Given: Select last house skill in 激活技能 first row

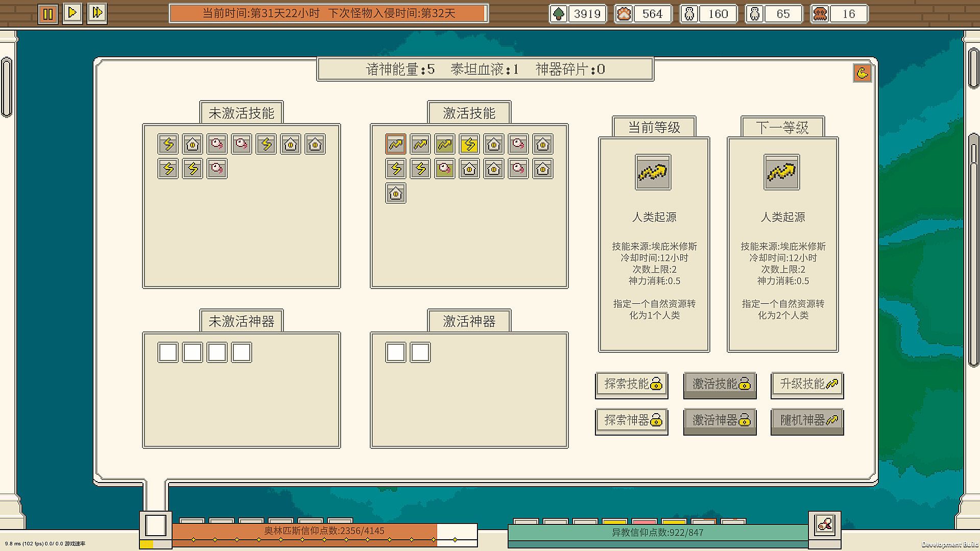Looking at the screenshot, I should [543, 145].
